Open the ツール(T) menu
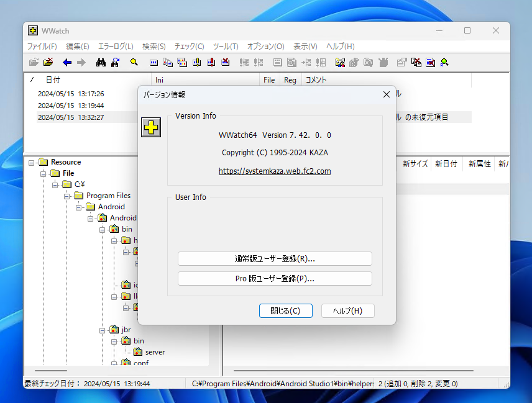Viewport: 532px width, 403px height. 225,46
